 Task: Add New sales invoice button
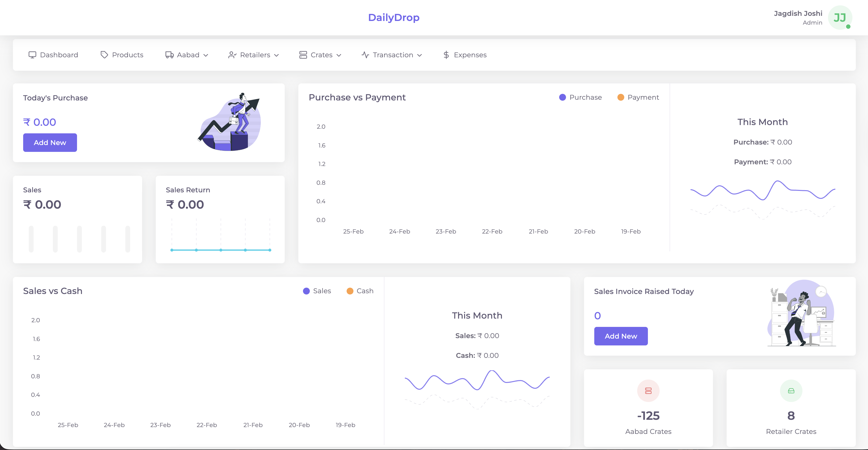(x=621, y=336)
